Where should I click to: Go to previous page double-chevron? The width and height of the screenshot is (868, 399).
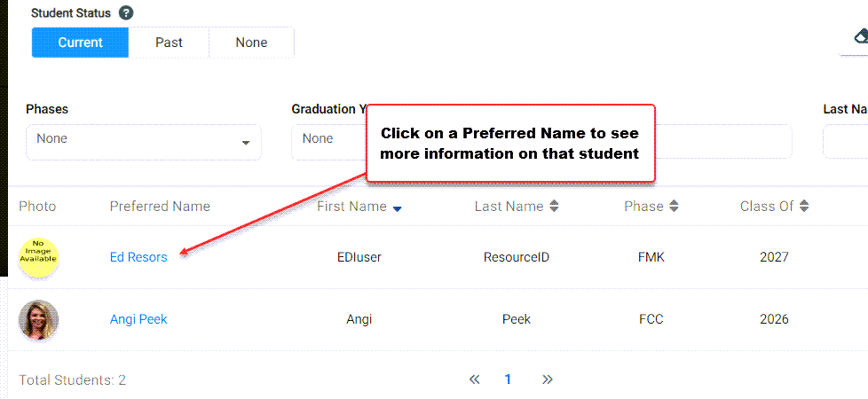[x=474, y=379]
